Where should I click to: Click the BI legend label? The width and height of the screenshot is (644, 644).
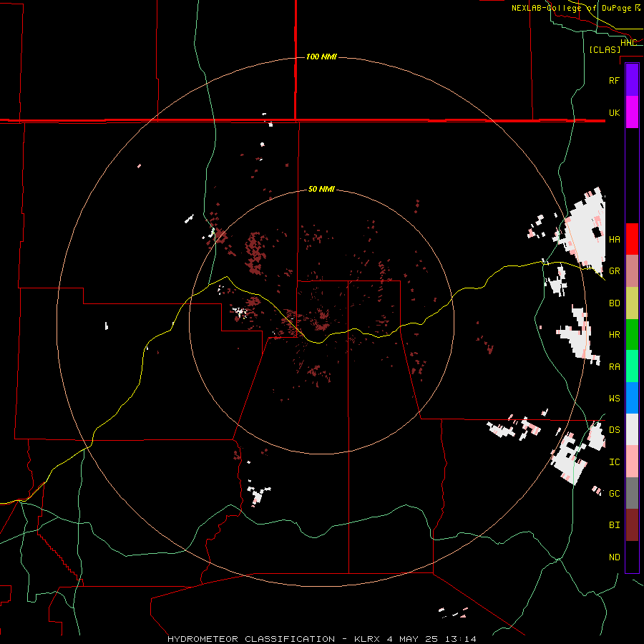click(614, 525)
